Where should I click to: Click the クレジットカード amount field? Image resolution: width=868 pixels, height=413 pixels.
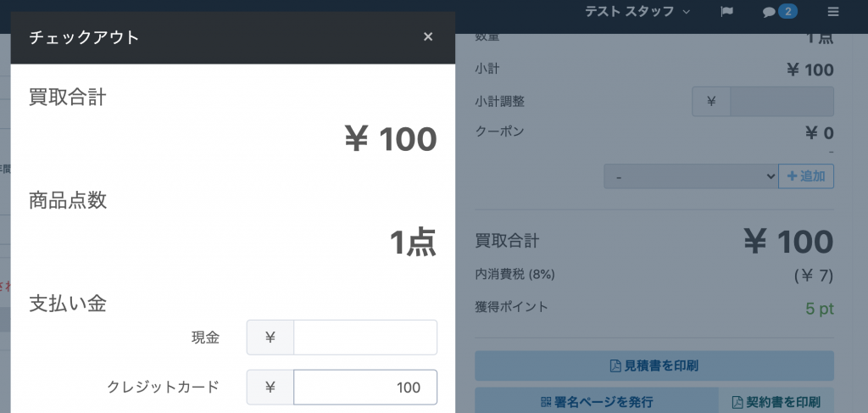(x=364, y=388)
